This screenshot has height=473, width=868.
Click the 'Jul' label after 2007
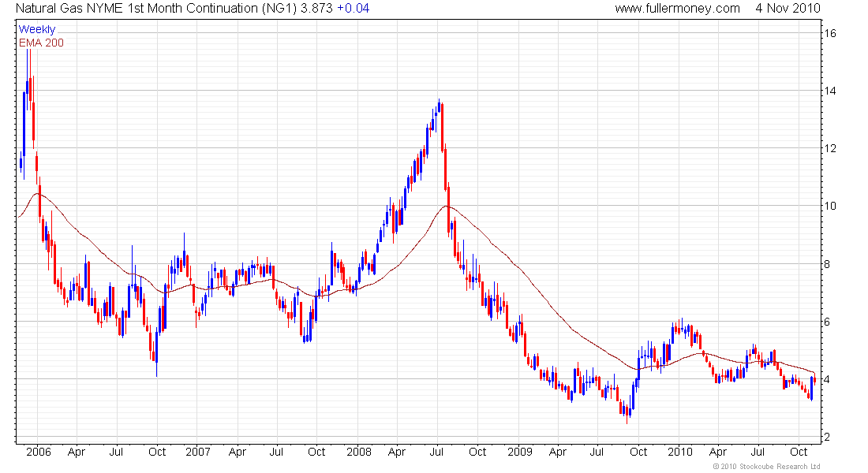click(x=276, y=452)
